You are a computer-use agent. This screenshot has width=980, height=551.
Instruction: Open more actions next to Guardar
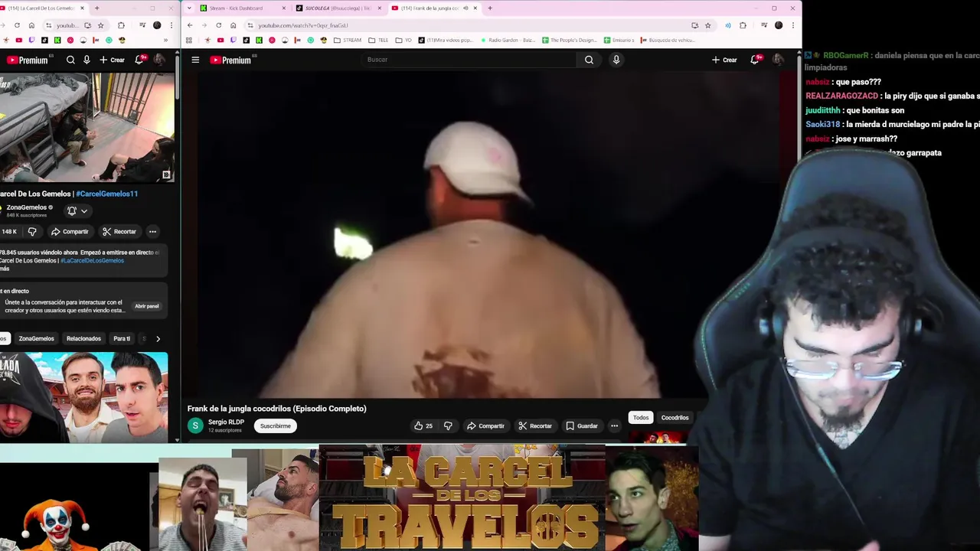tap(614, 425)
